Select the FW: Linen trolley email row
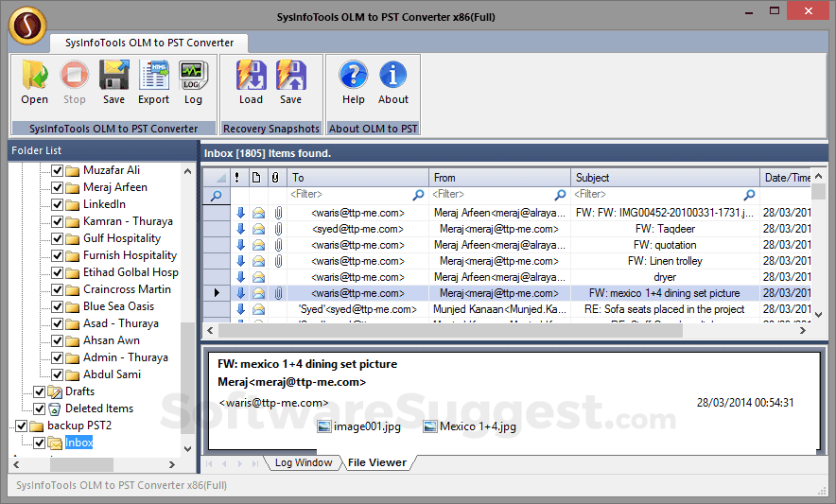 click(x=508, y=261)
